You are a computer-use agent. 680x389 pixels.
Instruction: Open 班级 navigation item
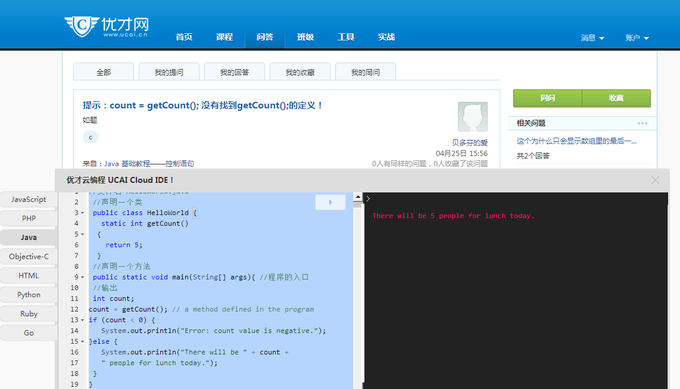pyautogui.click(x=305, y=37)
